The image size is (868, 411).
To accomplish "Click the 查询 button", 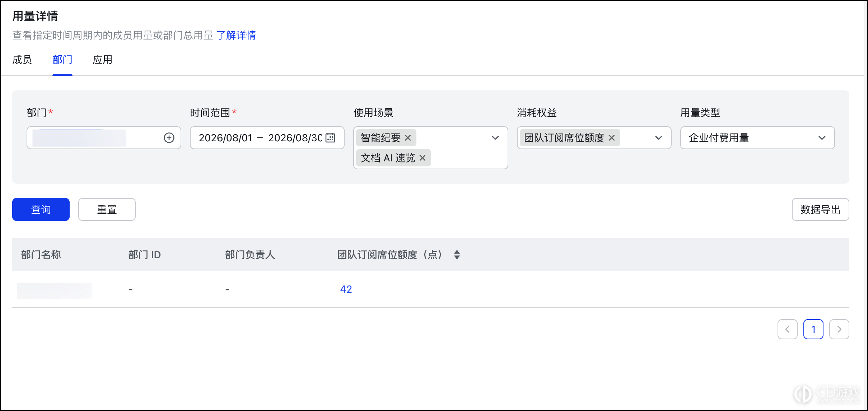I will click(x=41, y=209).
